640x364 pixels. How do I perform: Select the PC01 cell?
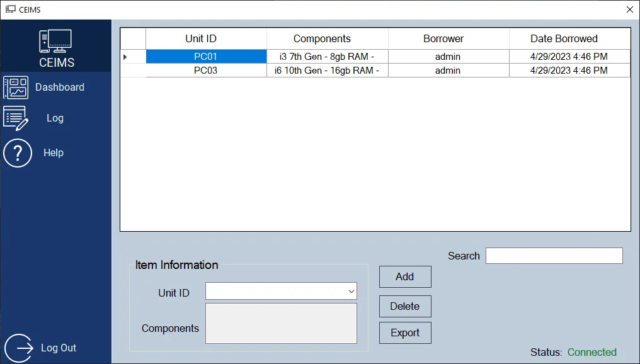206,56
